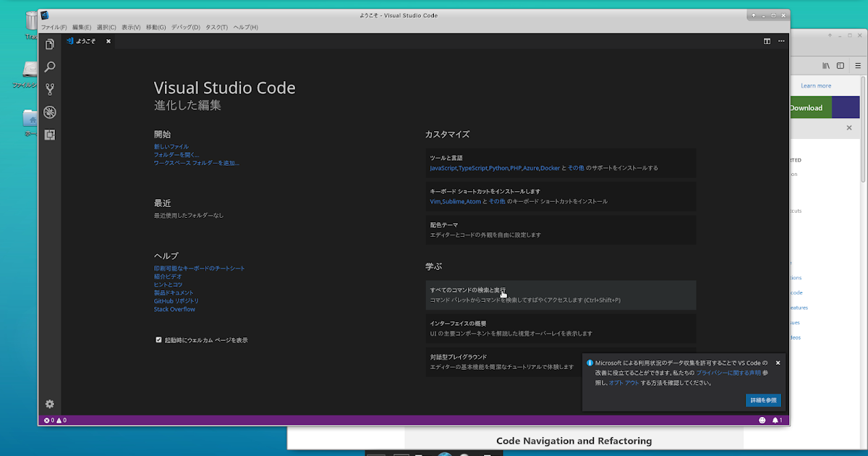Split the editor using the split icon
This screenshot has width=868, height=456.
coord(767,41)
